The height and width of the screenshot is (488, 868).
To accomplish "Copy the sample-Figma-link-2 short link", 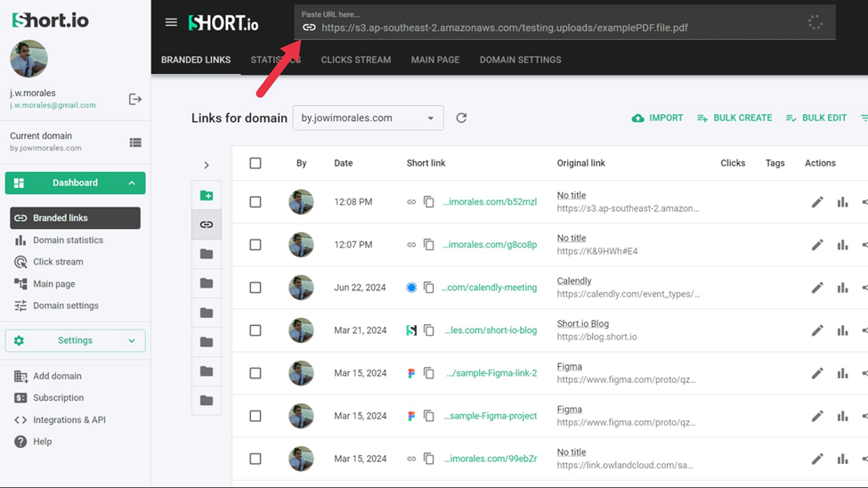I will pos(429,373).
